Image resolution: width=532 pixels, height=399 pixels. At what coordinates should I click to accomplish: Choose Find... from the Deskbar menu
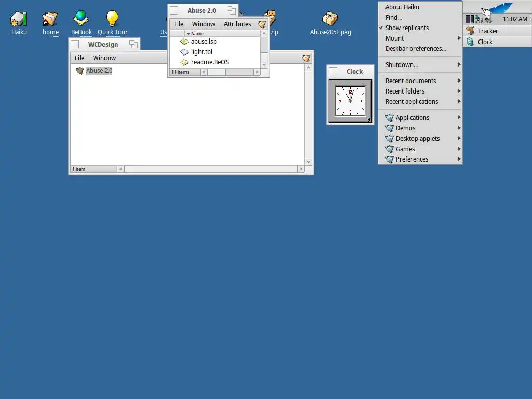(420, 17)
